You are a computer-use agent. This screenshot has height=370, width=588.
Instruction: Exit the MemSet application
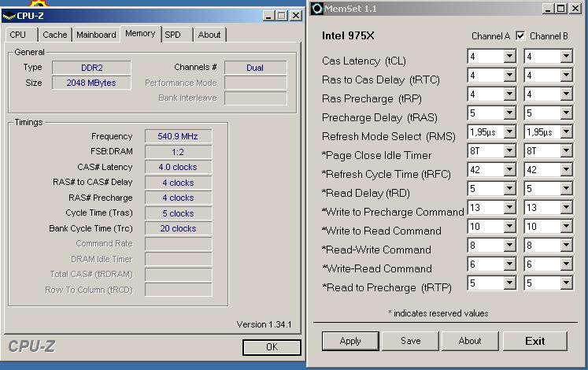(x=534, y=341)
